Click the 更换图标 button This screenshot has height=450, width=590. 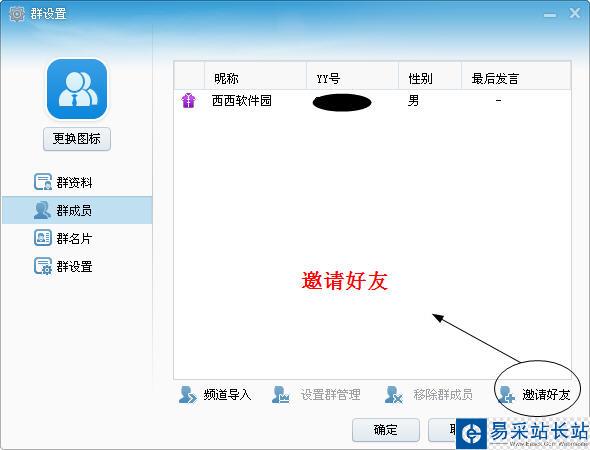pos(77,139)
